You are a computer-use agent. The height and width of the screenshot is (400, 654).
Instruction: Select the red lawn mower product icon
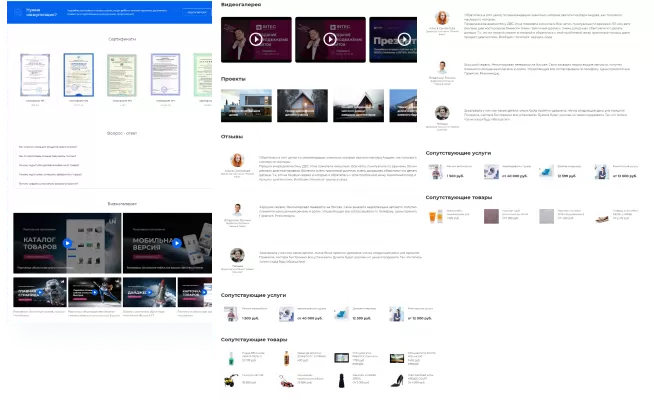pos(286,380)
